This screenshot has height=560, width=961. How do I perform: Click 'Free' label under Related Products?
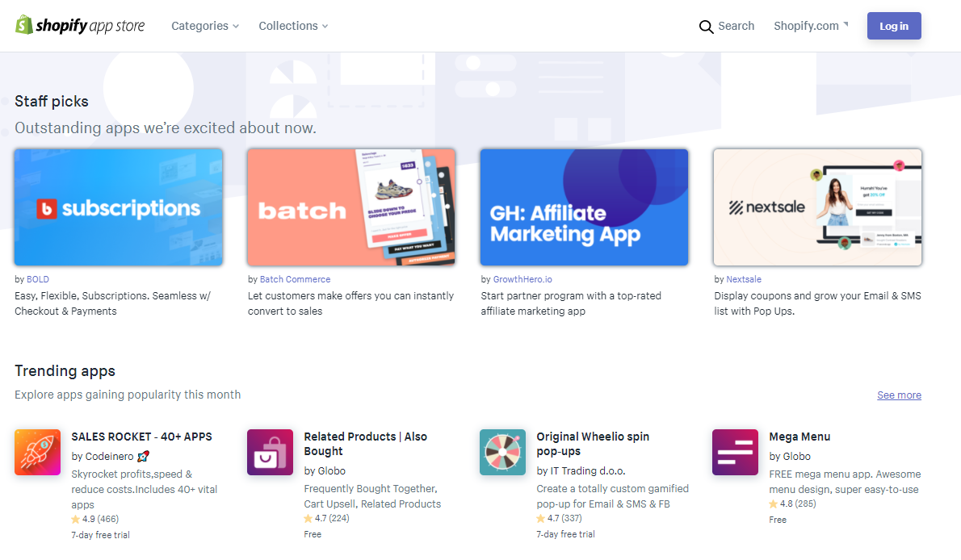coord(313,534)
